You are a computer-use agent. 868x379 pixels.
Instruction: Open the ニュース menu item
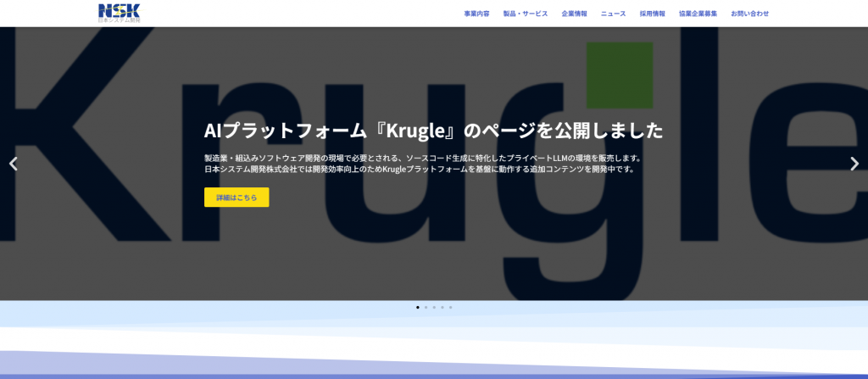614,14
